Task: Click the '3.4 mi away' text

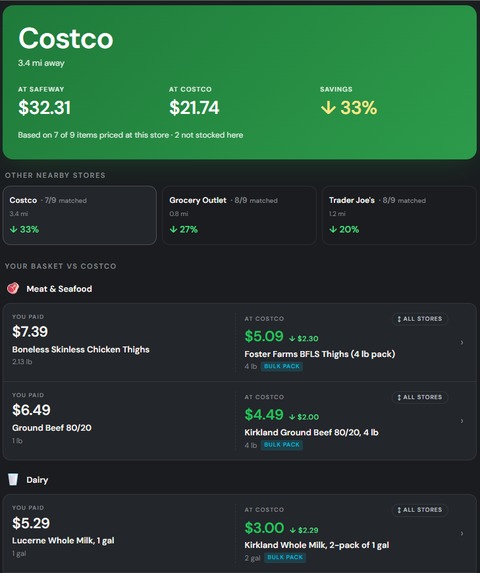Action: [x=41, y=63]
